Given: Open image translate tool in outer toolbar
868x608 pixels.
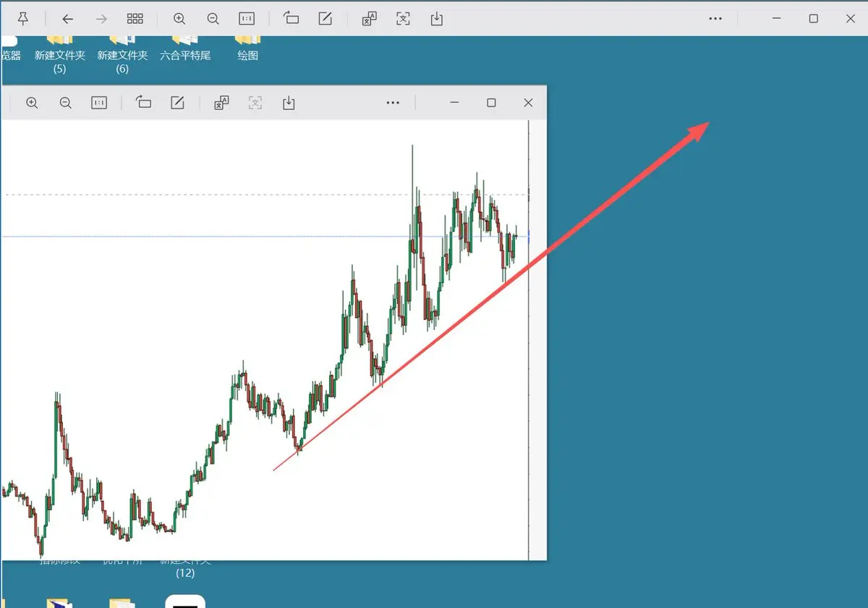Looking at the screenshot, I should tap(403, 19).
